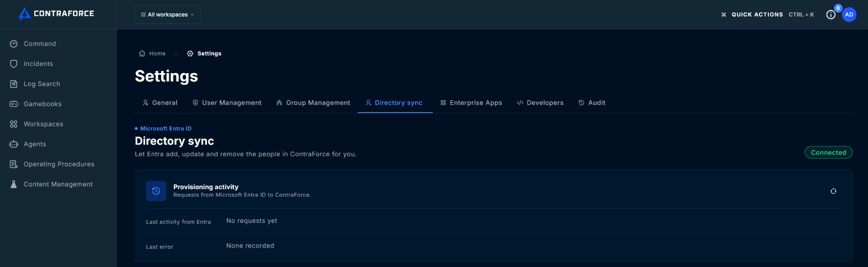Click the Home breadcrumb house icon
Screen dimensions: 868x267
click(142, 53)
